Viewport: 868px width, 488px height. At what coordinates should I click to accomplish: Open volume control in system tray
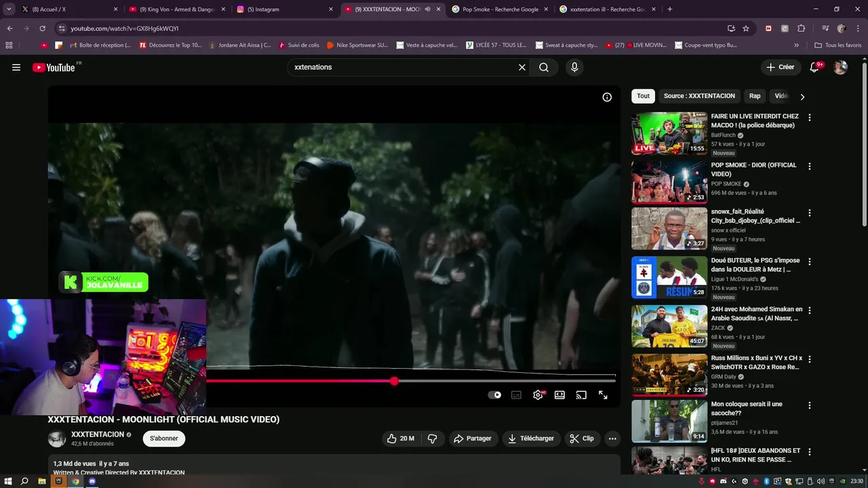[x=821, y=481]
